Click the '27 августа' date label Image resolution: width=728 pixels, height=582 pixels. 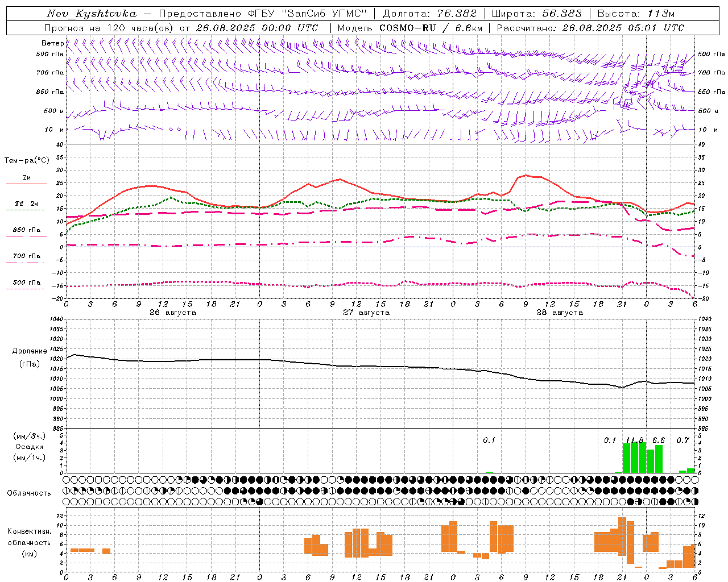pyautogui.click(x=366, y=313)
